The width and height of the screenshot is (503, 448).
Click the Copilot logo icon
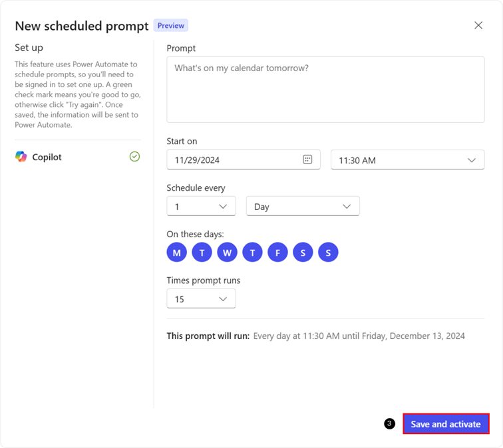pos(21,157)
